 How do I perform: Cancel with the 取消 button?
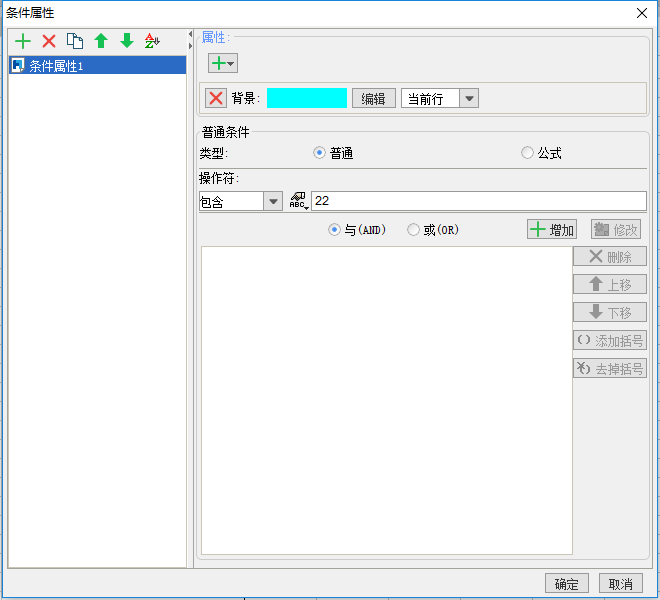pyautogui.click(x=621, y=584)
